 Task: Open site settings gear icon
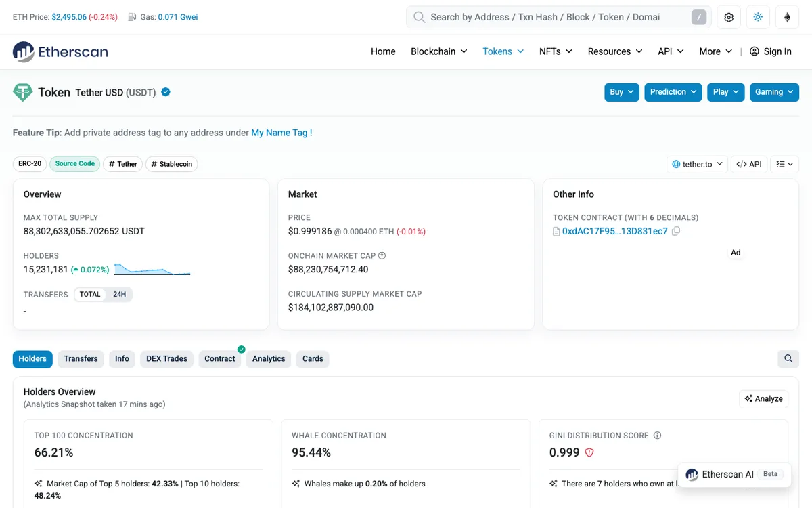click(729, 17)
